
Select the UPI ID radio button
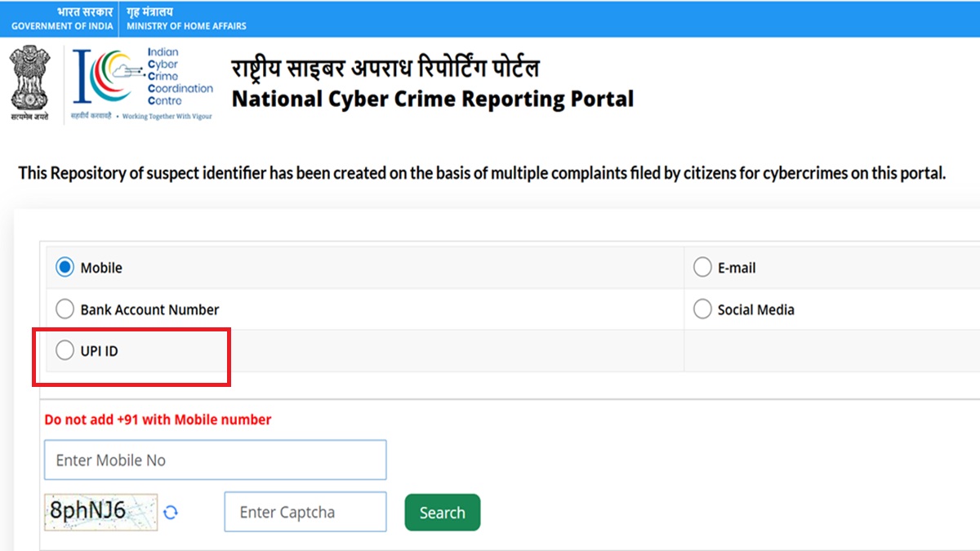65,352
